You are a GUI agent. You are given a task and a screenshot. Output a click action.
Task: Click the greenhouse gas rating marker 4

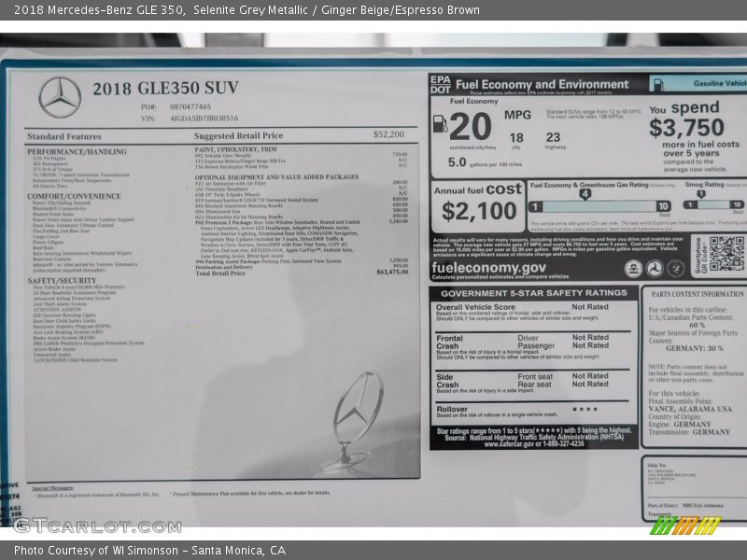coord(585,194)
